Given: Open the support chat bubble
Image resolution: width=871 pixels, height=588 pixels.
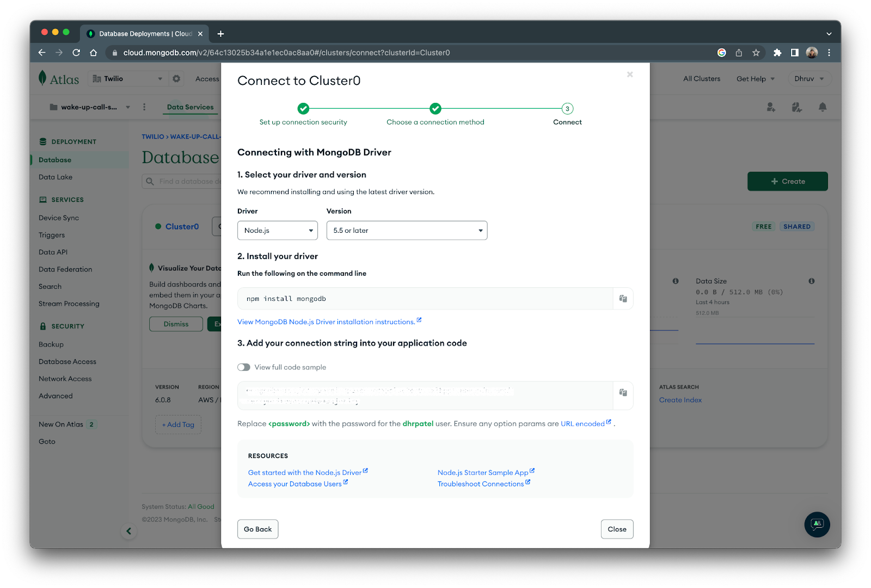Looking at the screenshot, I should pos(817,524).
